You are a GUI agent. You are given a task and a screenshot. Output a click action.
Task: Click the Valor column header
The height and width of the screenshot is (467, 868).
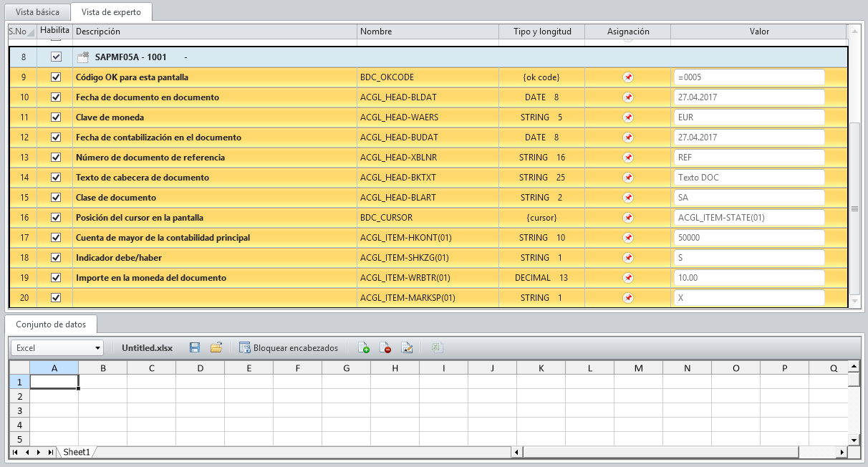[759, 32]
